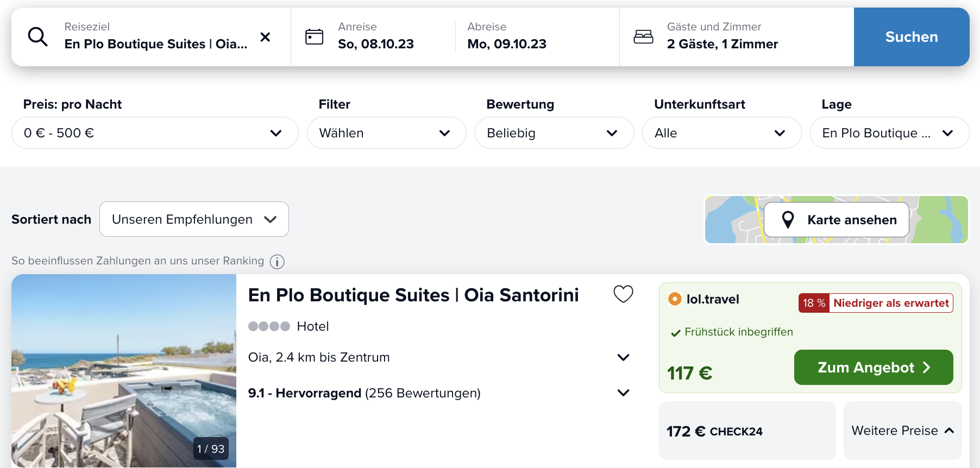The image size is (980, 468).
Task: Click the orange lol.travel provider icon
Action: [x=675, y=299]
